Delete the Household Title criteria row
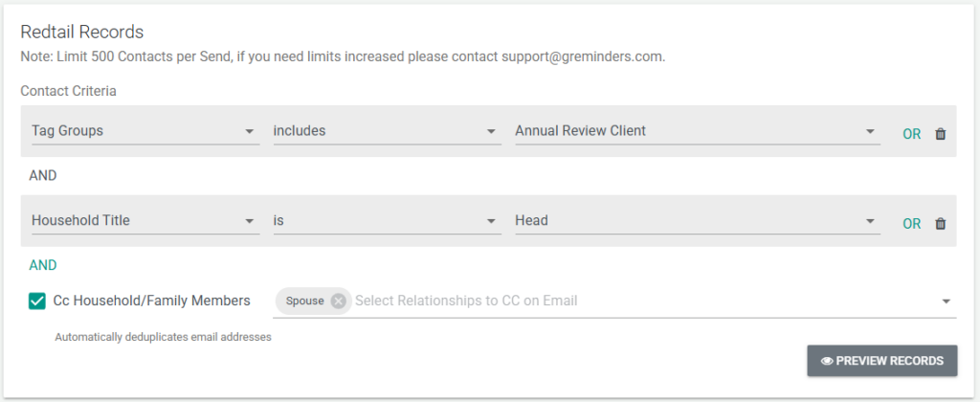 coord(940,224)
